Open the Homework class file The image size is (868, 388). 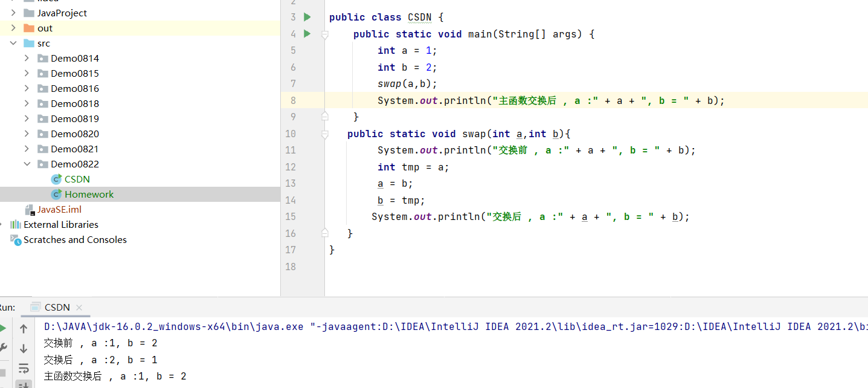click(x=89, y=194)
